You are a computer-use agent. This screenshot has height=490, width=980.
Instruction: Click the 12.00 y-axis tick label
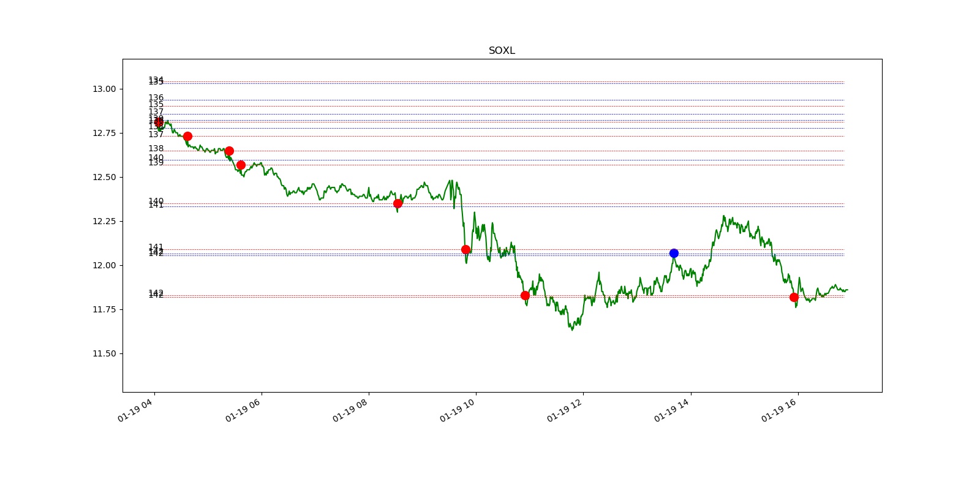click(x=104, y=265)
